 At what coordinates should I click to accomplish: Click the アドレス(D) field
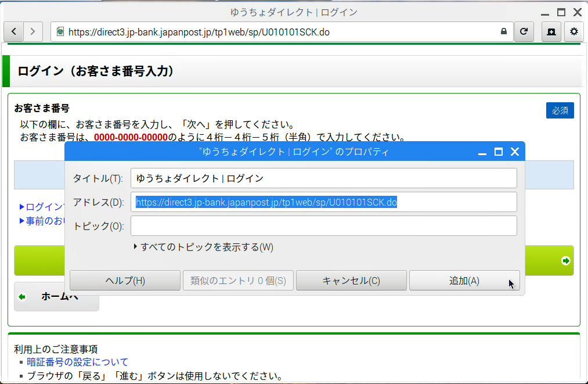324,202
